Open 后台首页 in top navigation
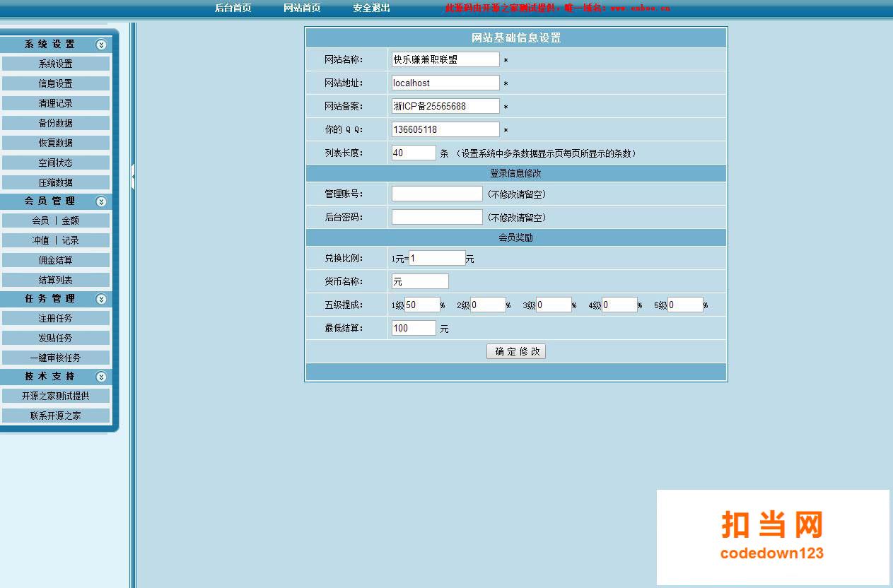 click(x=233, y=8)
